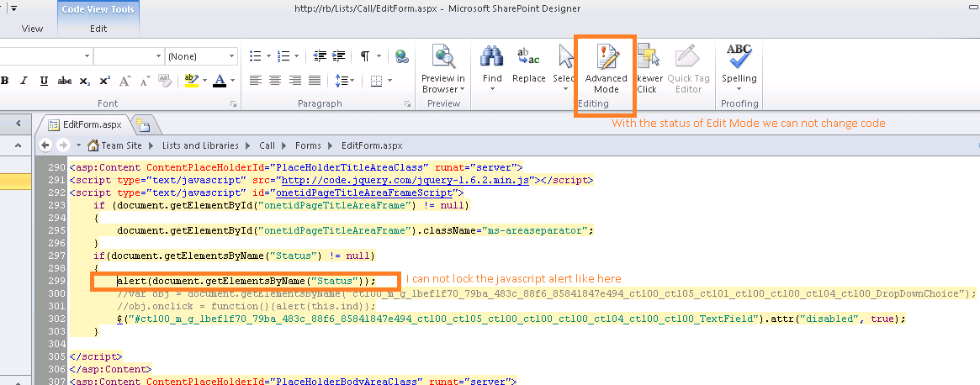The image size is (980, 385).
Task: Open the Quick Access Toolbar customize arrow
Action: (x=13, y=8)
